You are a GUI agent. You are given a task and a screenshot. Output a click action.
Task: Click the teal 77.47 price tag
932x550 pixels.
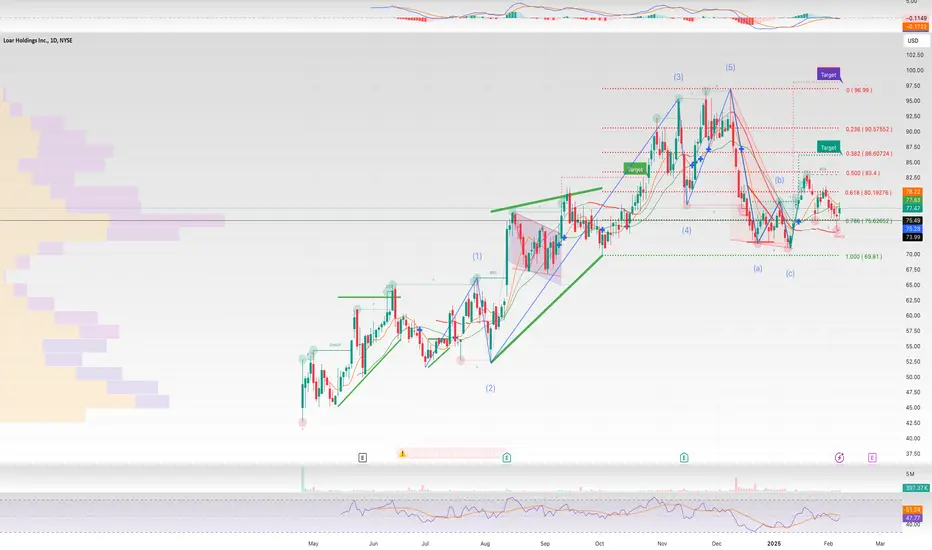(912, 208)
